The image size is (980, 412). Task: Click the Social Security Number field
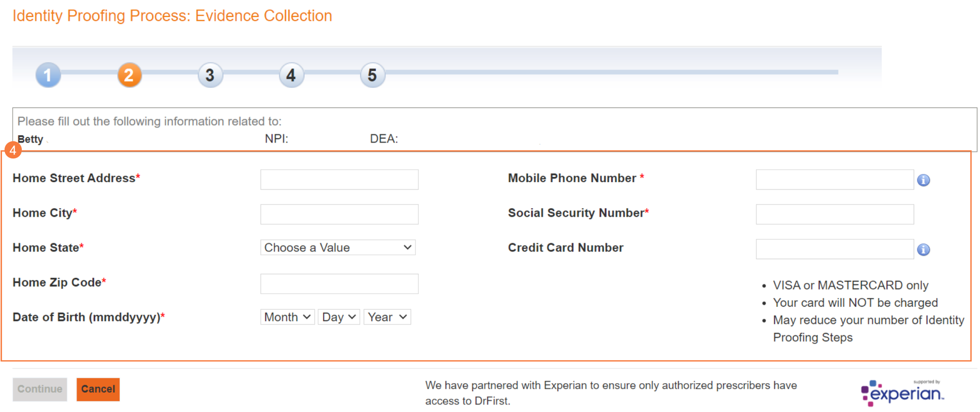(834, 214)
